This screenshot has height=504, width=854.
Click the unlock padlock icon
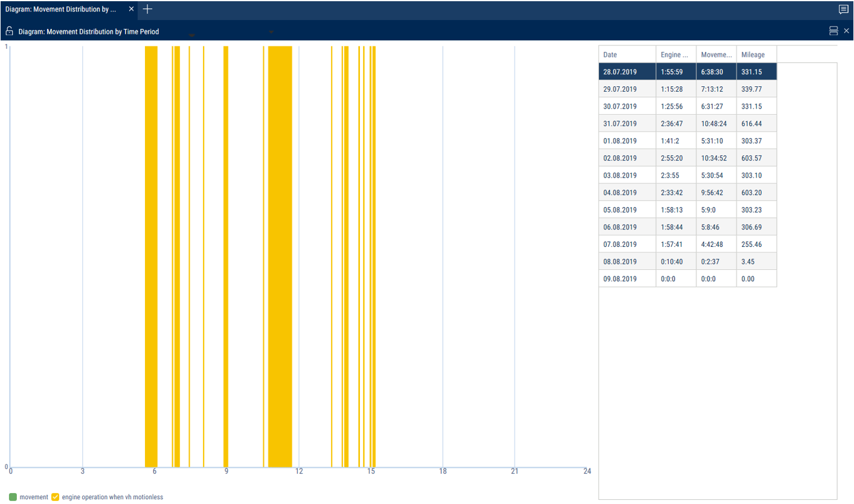coord(9,31)
